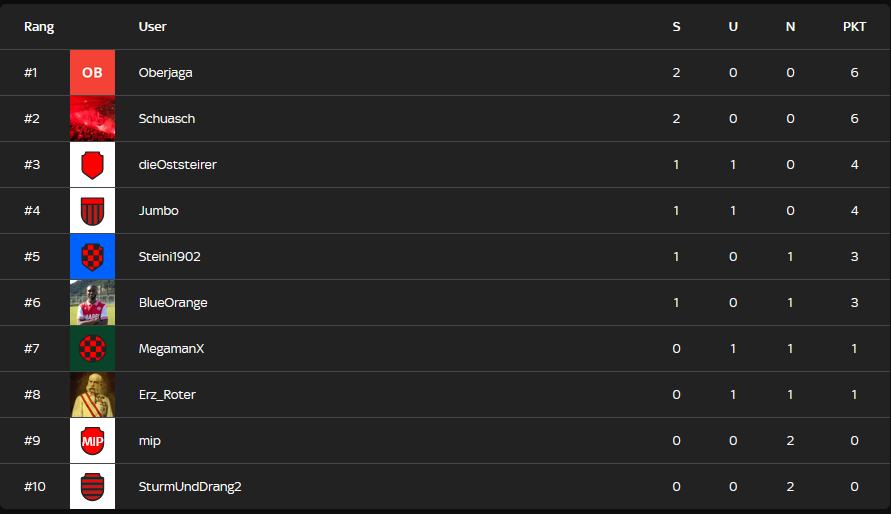Select MegamanX's checkered circle avatar
Screen dimensions: 891x514
coord(92,349)
